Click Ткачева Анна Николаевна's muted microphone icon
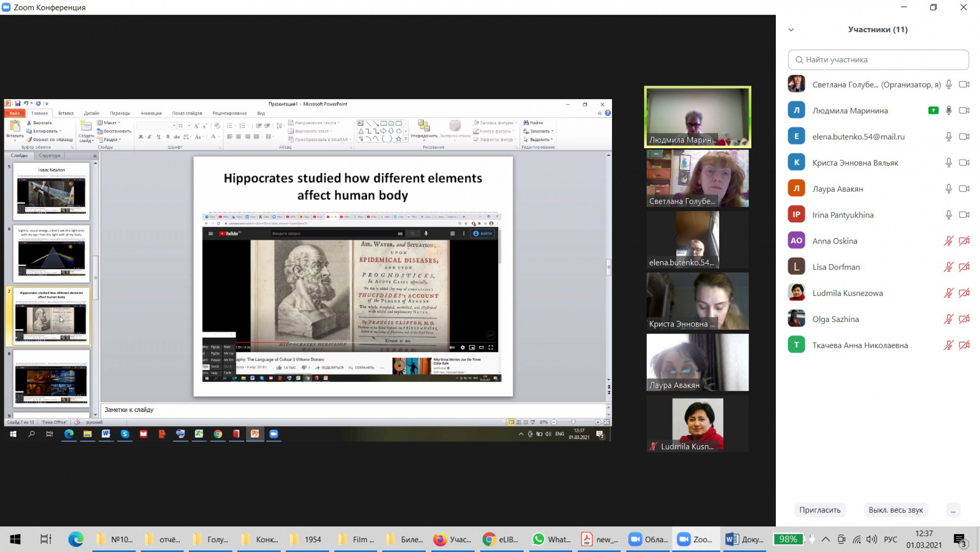The image size is (980, 552). click(948, 345)
